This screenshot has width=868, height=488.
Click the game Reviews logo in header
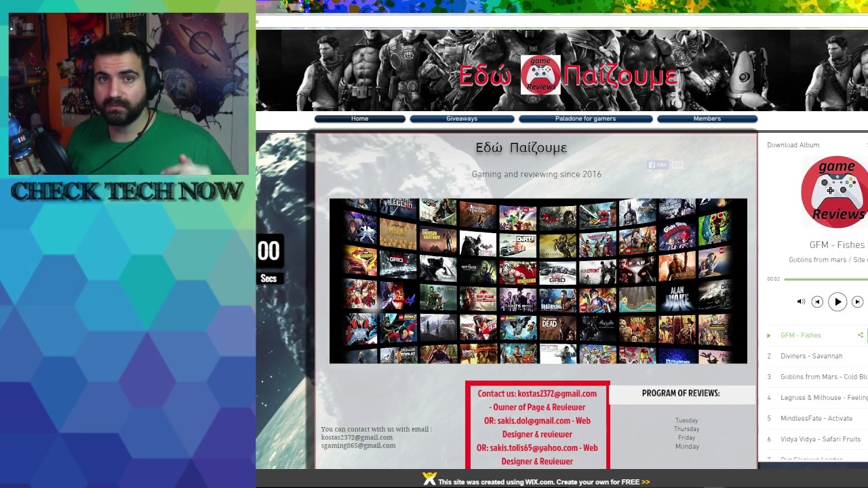(x=540, y=75)
